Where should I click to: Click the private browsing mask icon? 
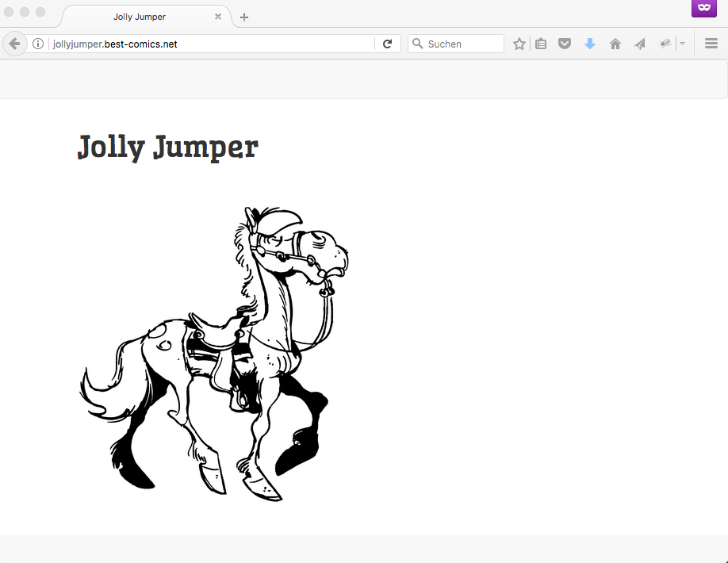704,8
